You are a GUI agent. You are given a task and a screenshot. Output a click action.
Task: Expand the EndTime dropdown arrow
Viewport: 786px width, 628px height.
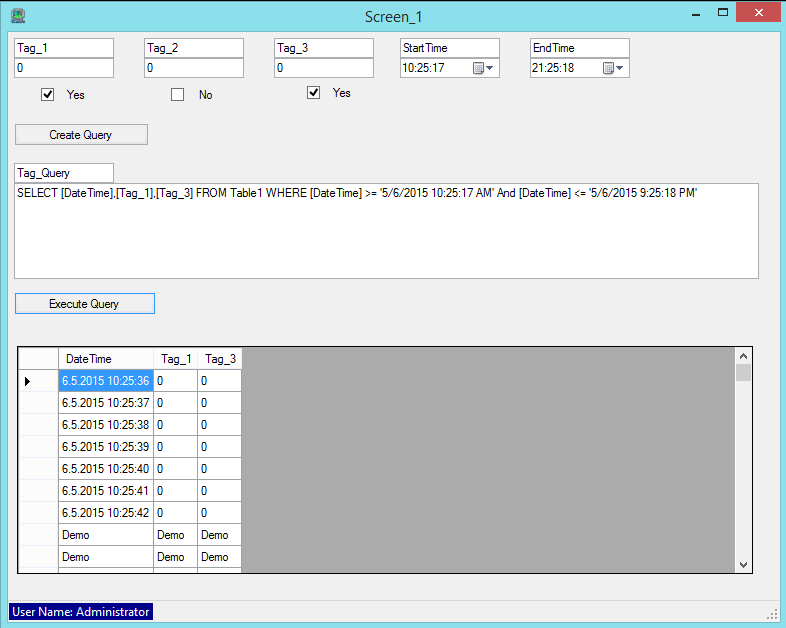(x=621, y=68)
